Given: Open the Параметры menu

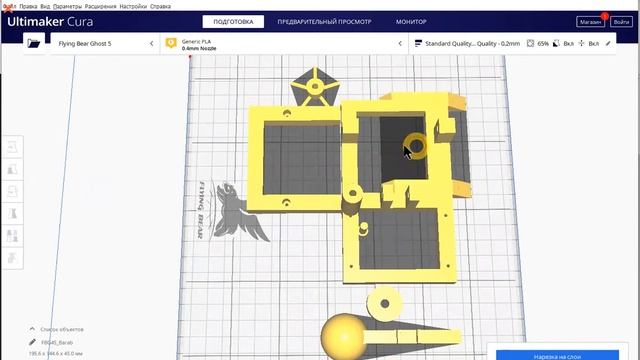Looking at the screenshot, I should click(67, 7).
